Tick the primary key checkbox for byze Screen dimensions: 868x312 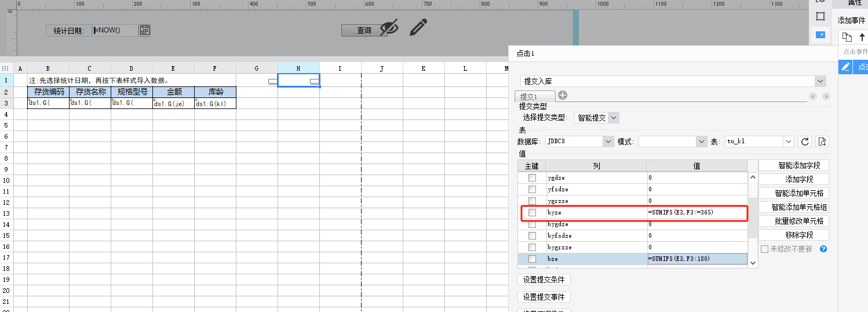(x=532, y=213)
